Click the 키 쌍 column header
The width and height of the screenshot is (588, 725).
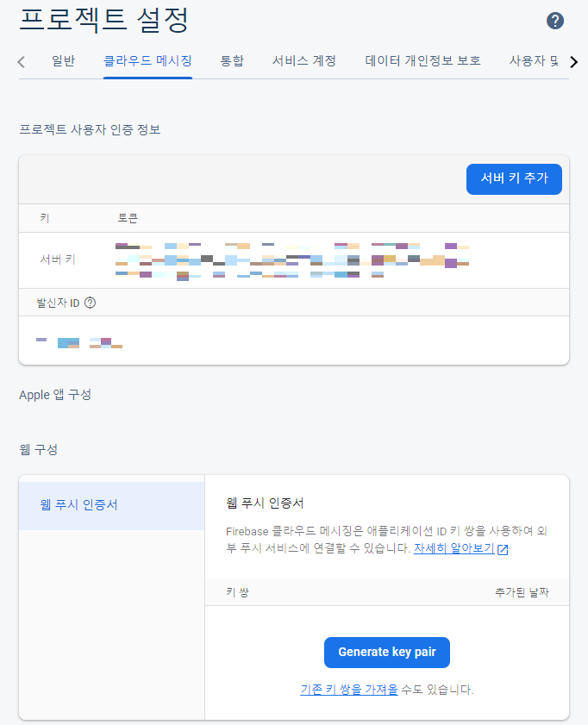click(237, 592)
